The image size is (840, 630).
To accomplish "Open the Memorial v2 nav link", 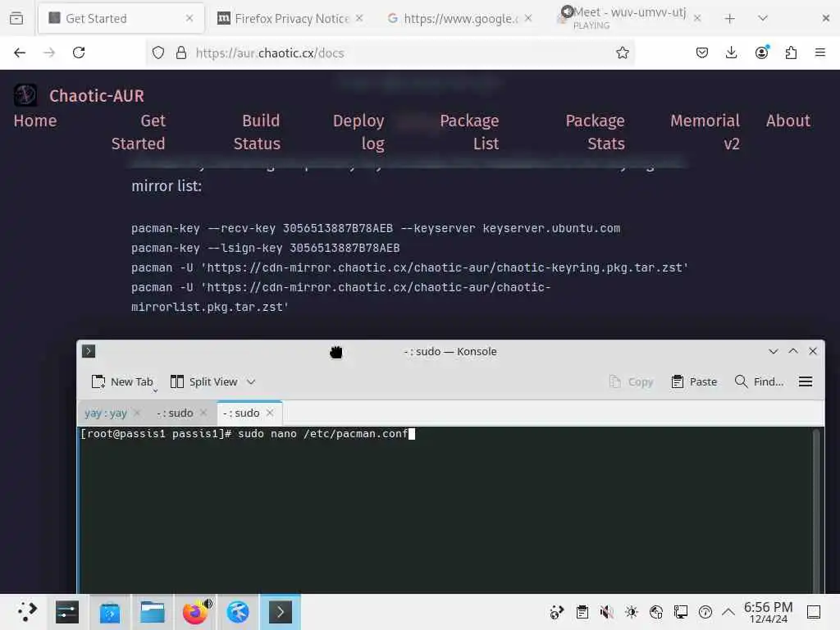I will (705, 132).
